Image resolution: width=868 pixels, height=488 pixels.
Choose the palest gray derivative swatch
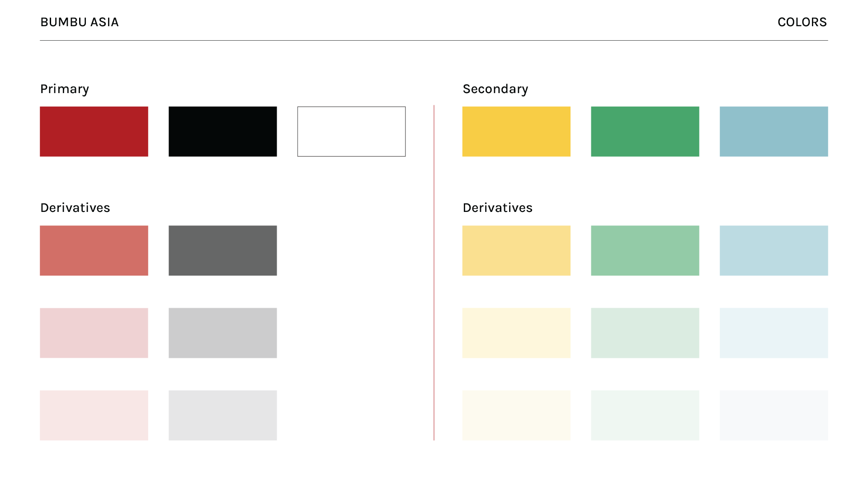(222, 415)
